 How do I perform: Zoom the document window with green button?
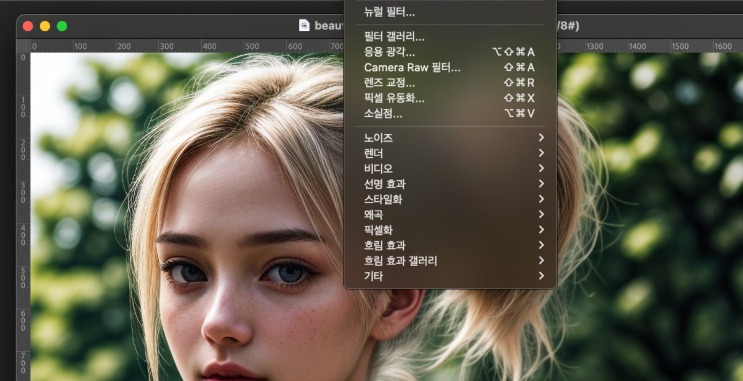point(62,26)
